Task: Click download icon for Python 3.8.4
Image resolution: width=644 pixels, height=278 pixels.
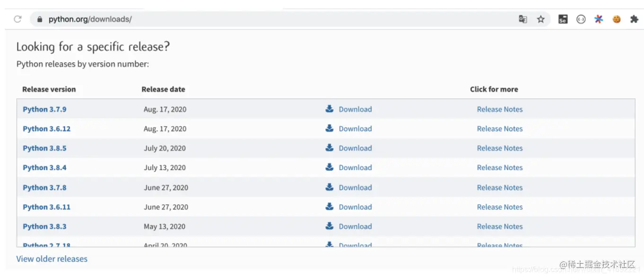Action: [x=330, y=167]
